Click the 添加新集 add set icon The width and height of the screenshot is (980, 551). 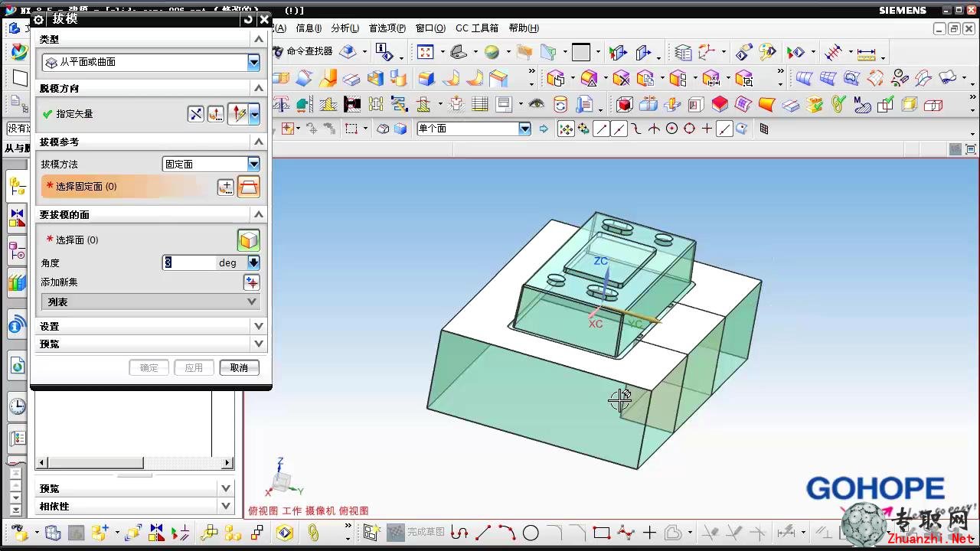[251, 282]
